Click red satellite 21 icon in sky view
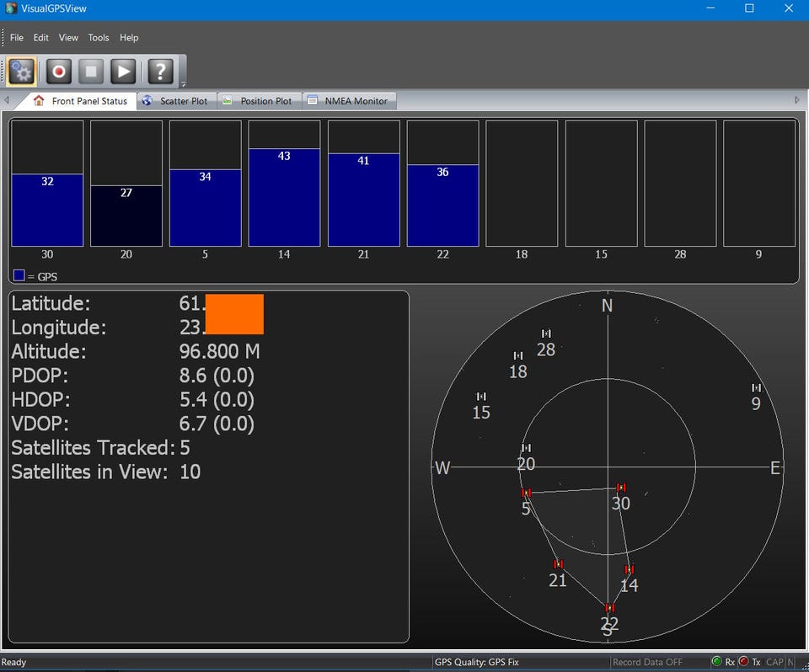 tap(558, 564)
